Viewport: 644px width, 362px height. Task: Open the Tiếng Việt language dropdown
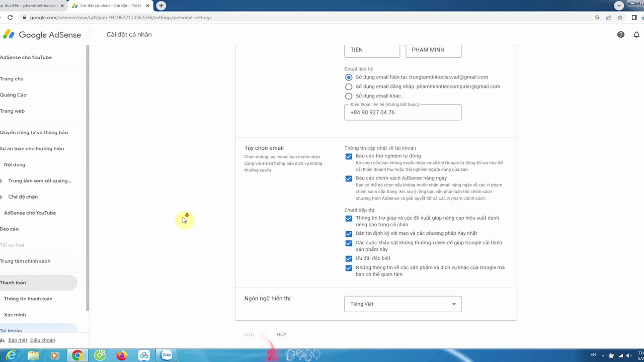[403, 304]
